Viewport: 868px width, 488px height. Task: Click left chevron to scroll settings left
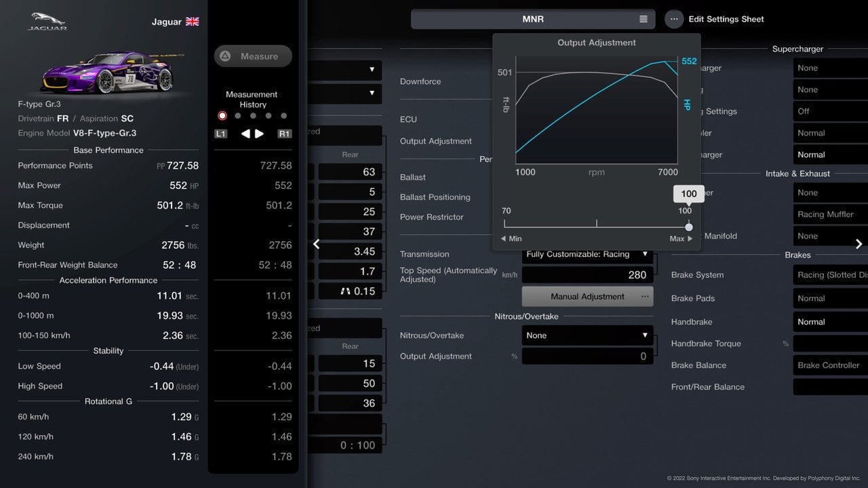(316, 244)
